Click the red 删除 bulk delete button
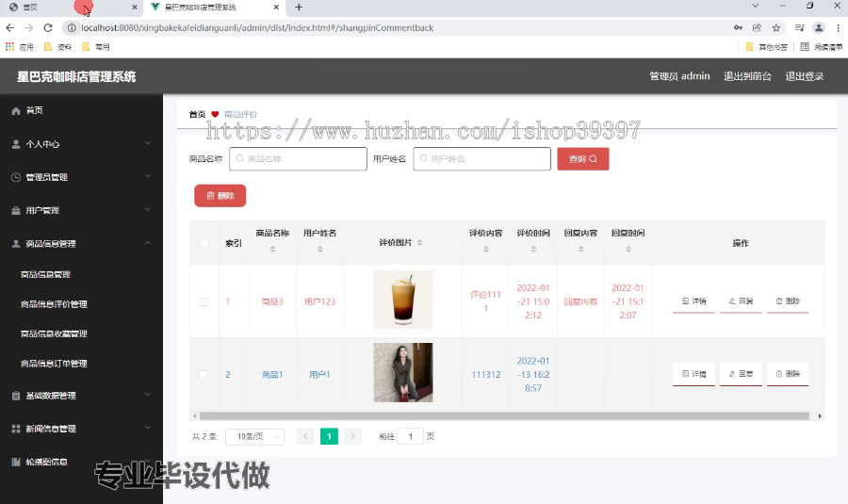Image resolution: width=848 pixels, height=504 pixels. (x=220, y=196)
